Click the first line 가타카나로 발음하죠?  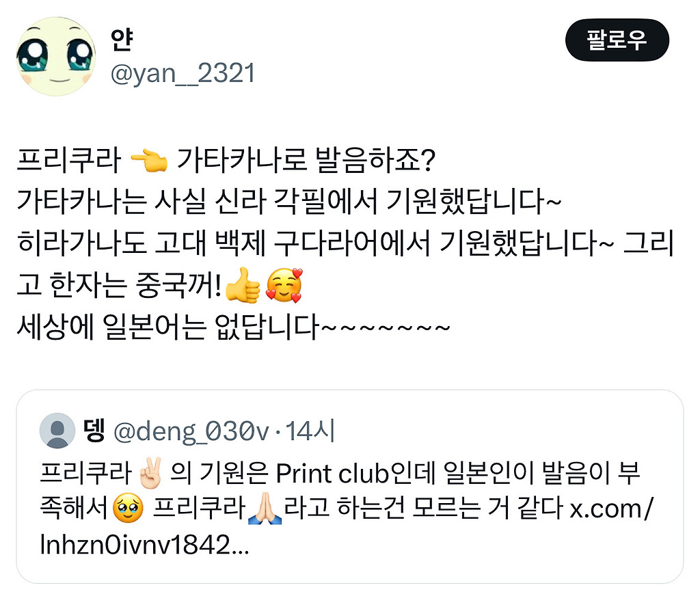(x=306, y=160)
